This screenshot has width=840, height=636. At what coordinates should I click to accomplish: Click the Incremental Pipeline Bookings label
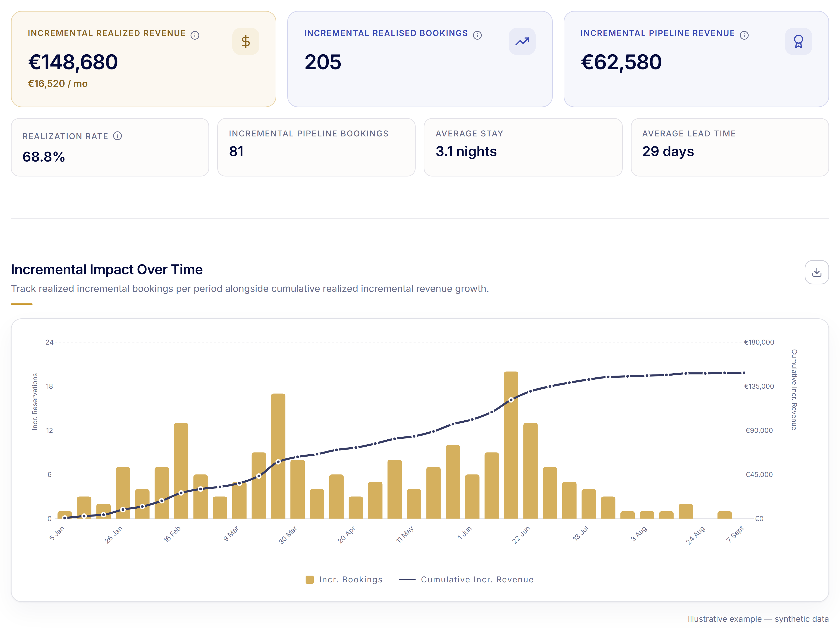[309, 133]
